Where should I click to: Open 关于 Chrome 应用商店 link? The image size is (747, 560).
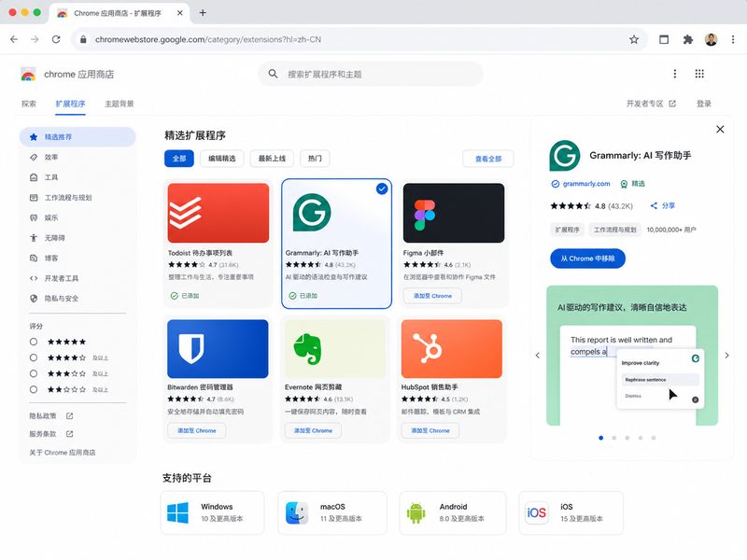pos(63,453)
